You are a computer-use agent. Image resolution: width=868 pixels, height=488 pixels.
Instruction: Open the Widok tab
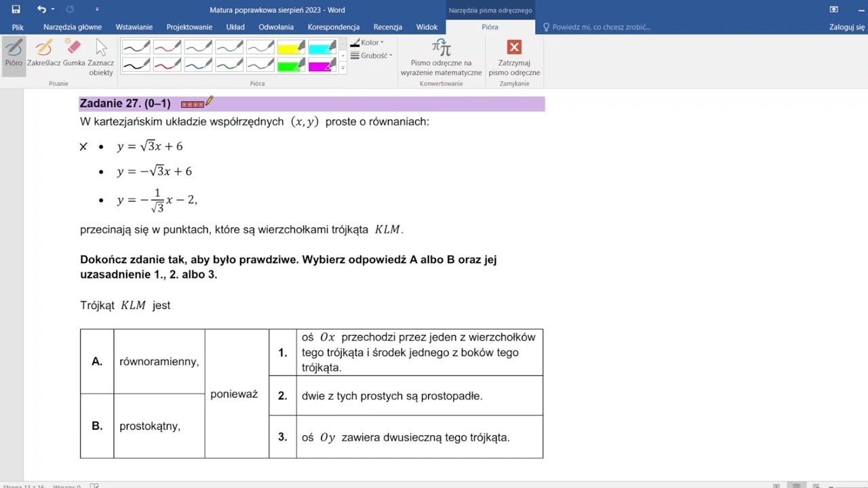(x=427, y=27)
